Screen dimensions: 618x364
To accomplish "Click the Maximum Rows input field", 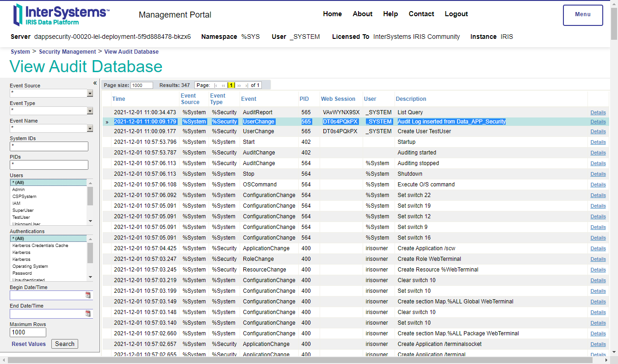I will coord(28,332).
